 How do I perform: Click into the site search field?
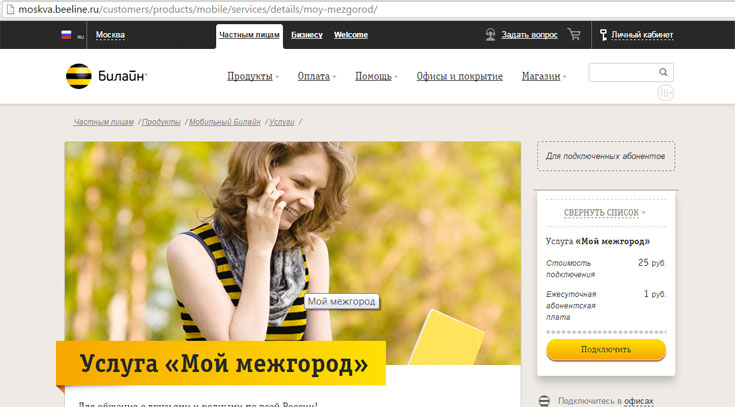tap(622, 72)
